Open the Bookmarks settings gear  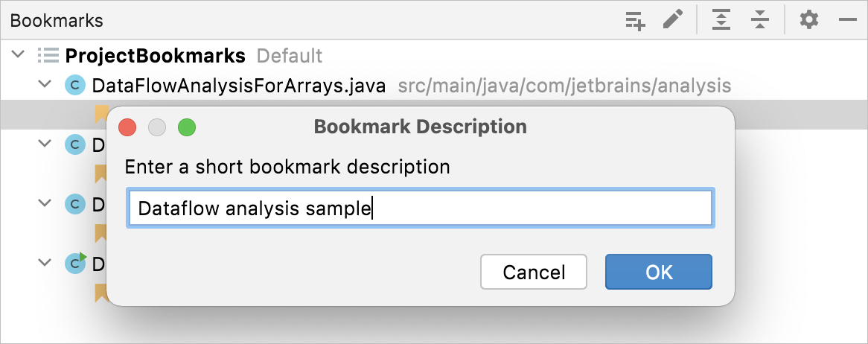pyautogui.click(x=808, y=21)
